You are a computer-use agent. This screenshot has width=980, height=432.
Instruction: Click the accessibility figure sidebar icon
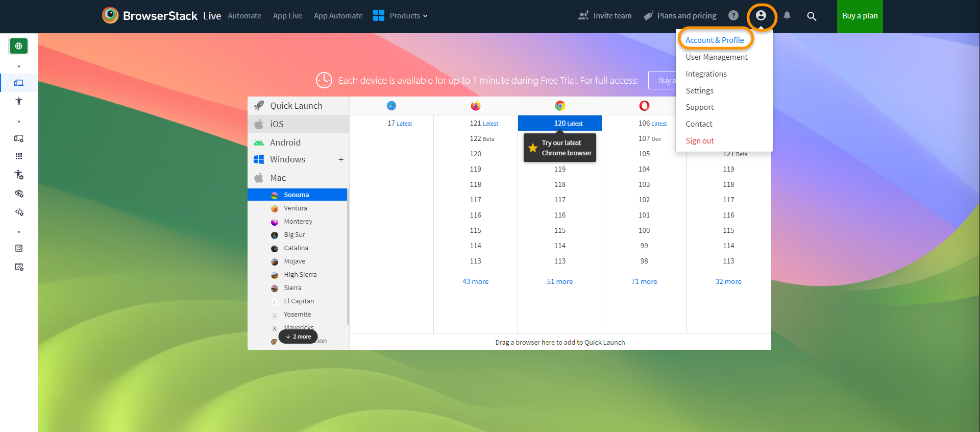coord(19,101)
